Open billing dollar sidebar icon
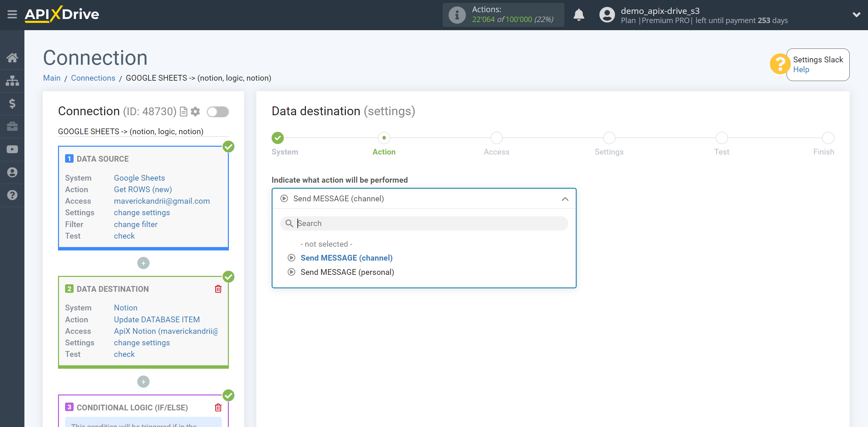Image resolution: width=868 pixels, height=427 pixels. (x=12, y=103)
